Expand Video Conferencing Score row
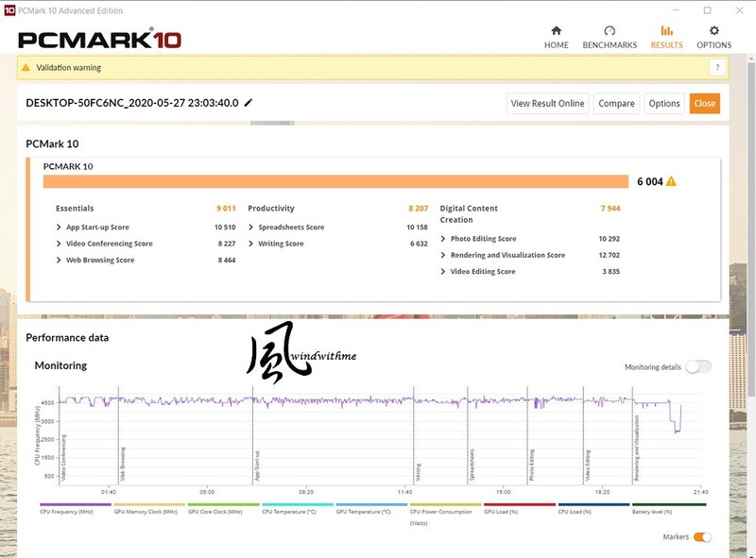The image size is (756, 558). tap(60, 244)
